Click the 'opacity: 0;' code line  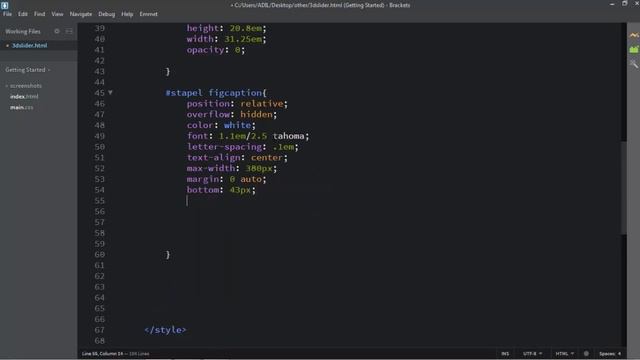point(216,50)
